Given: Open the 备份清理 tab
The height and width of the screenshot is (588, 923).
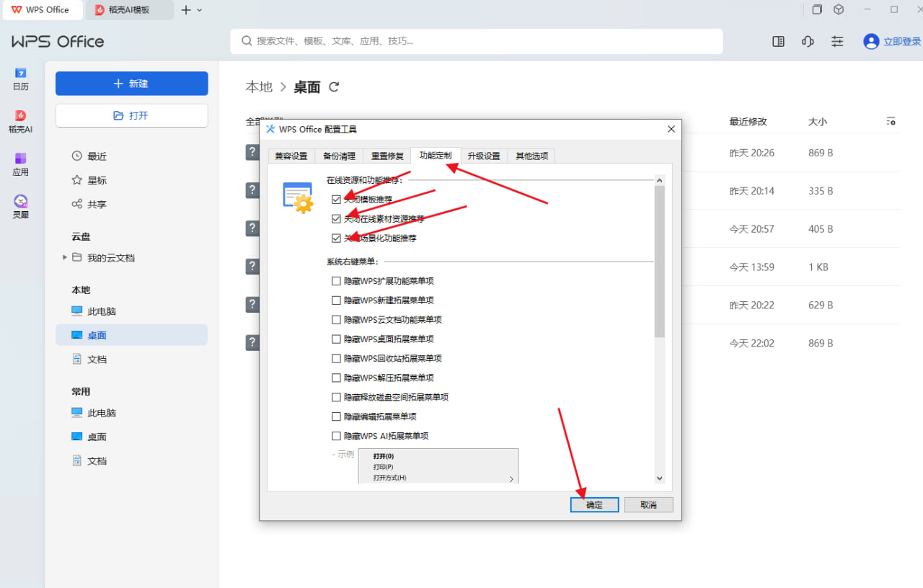Looking at the screenshot, I should pyautogui.click(x=339, y=156).
